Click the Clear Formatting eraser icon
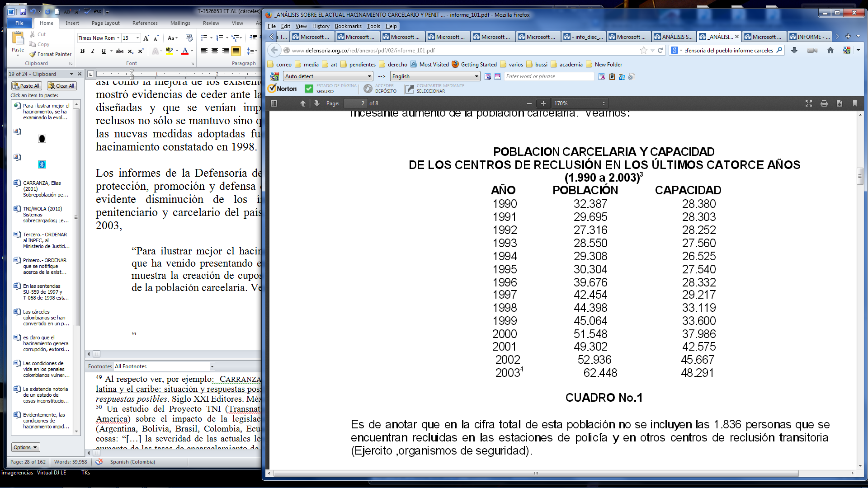 pyautogui.click(x=189, y=38)
